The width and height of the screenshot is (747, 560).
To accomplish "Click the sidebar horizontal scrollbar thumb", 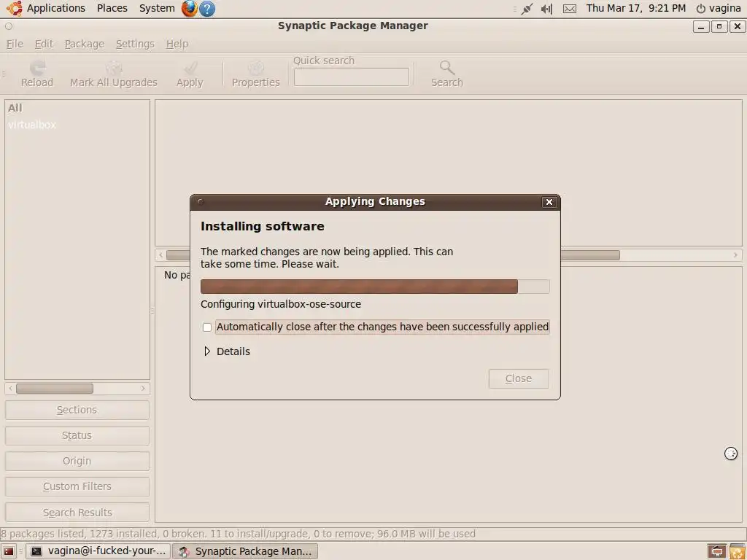I will (55, 389).
